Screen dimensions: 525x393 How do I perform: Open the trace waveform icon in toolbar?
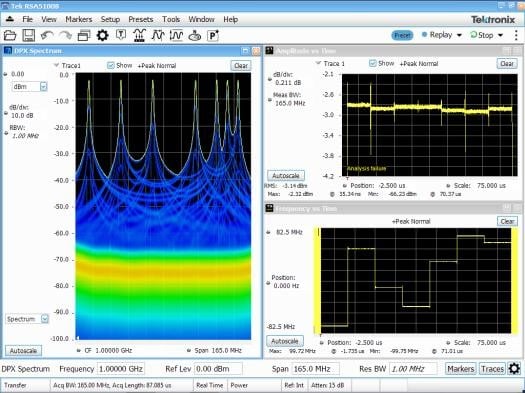click(158, 35)
